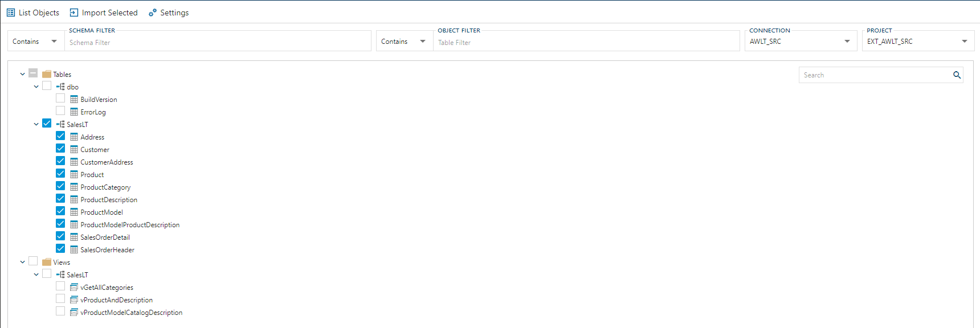Select the ProductModelProductDescription table item
Screen dimensions: 980x328
click(x=130, y=225)
